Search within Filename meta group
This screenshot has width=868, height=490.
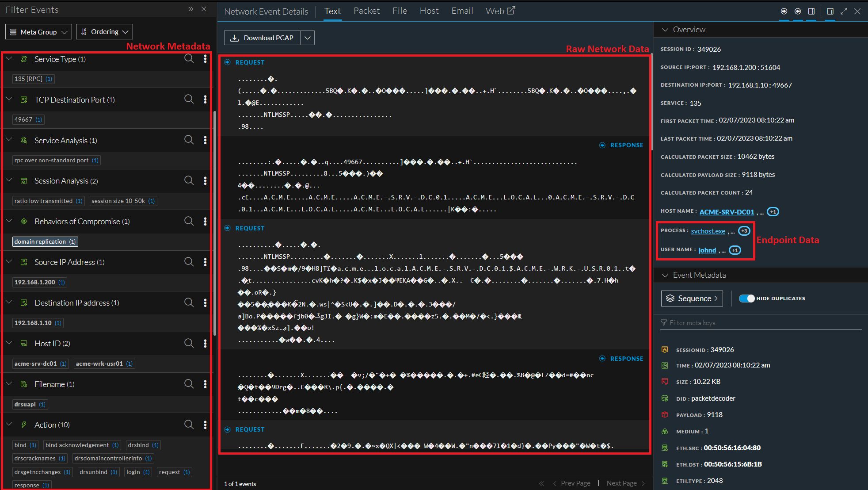[189, 384]
